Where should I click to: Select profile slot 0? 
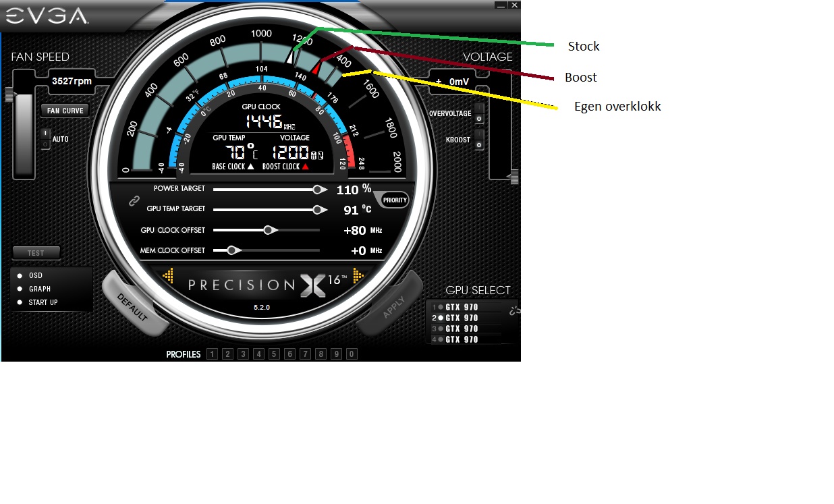352,354
